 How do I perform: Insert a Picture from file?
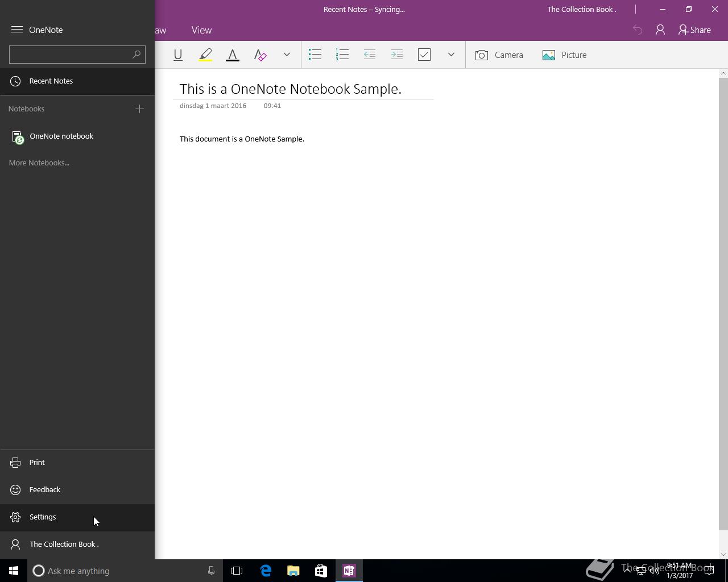(x=564, y=55)
